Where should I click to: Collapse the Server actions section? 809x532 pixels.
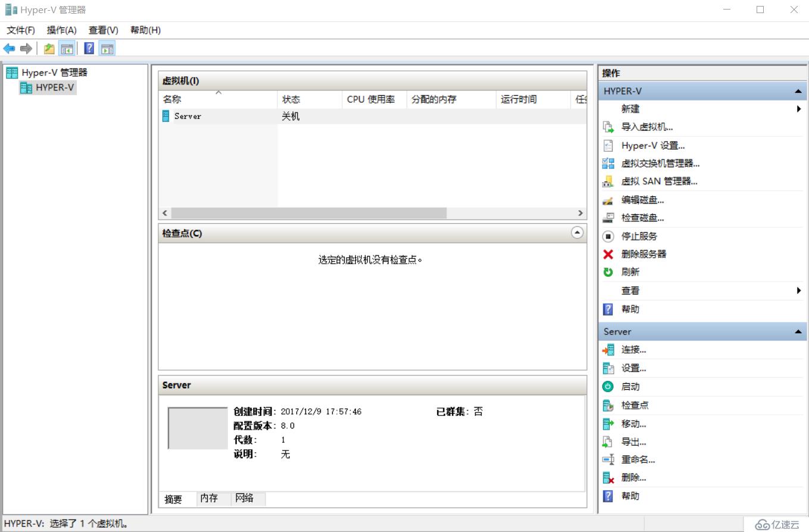(x=797, y=331)
